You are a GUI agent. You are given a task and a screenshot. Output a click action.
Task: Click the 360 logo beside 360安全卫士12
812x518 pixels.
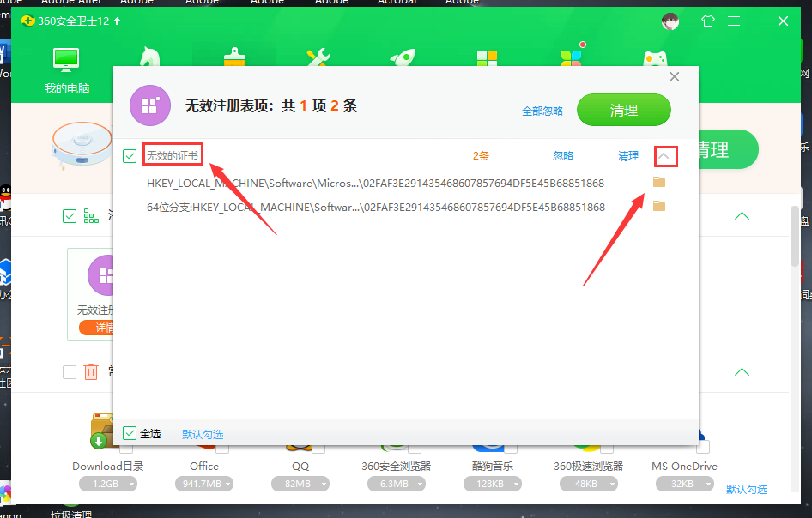pyautogui.click(x=28, y=21)
